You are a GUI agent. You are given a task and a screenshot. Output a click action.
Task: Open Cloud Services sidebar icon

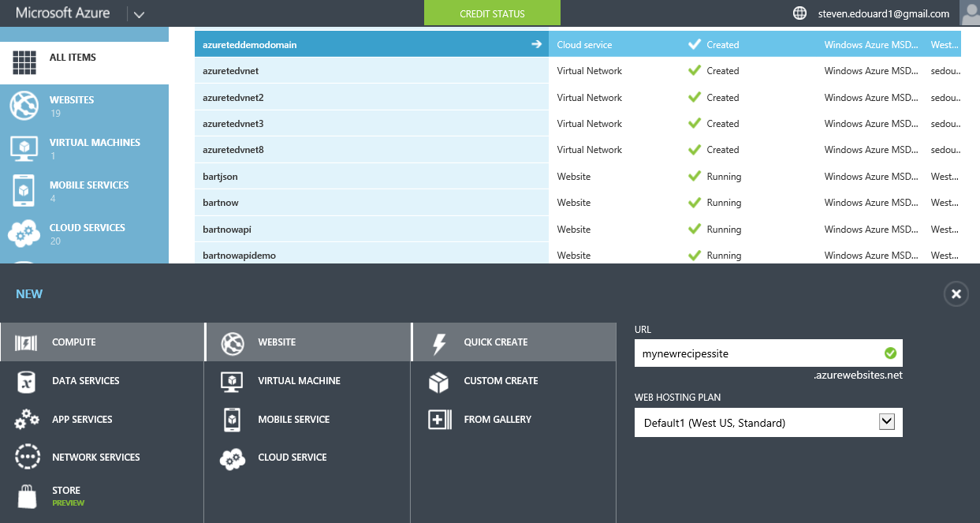[24, 233]
